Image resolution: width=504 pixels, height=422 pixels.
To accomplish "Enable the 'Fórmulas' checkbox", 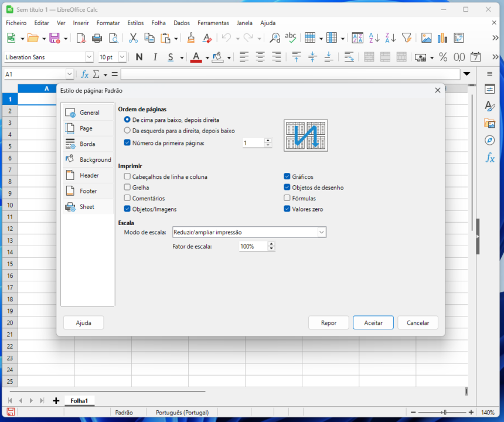I will pyautogui.click(x=287, y=198).
